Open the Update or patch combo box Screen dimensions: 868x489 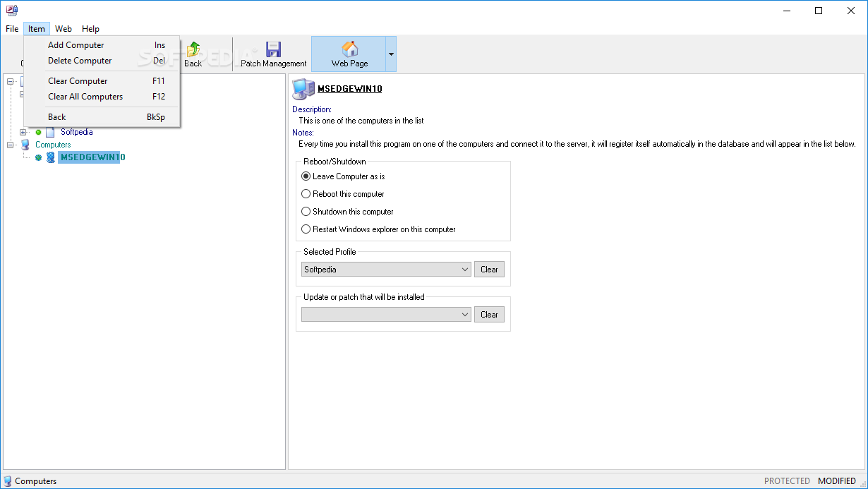386,315
